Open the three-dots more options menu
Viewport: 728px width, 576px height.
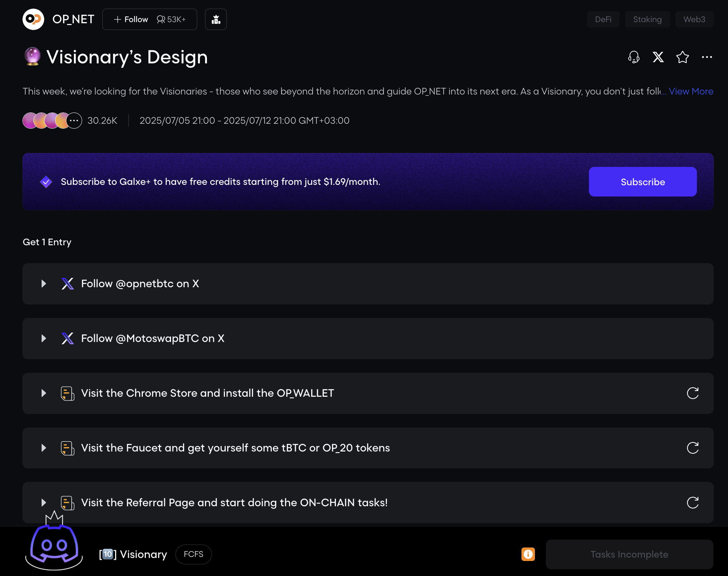[x=707, y=57]
